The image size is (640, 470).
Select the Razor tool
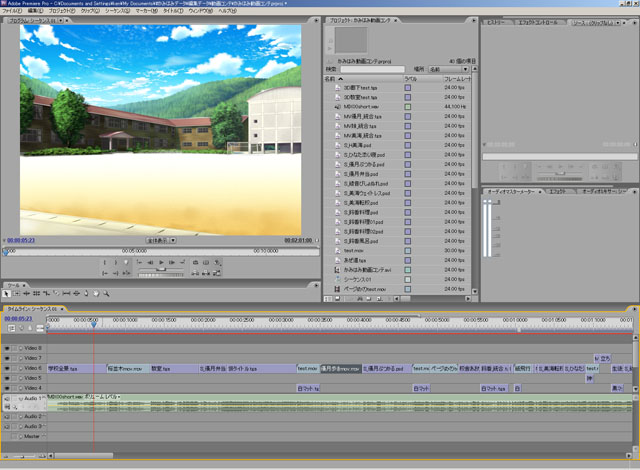click(56, 293)
